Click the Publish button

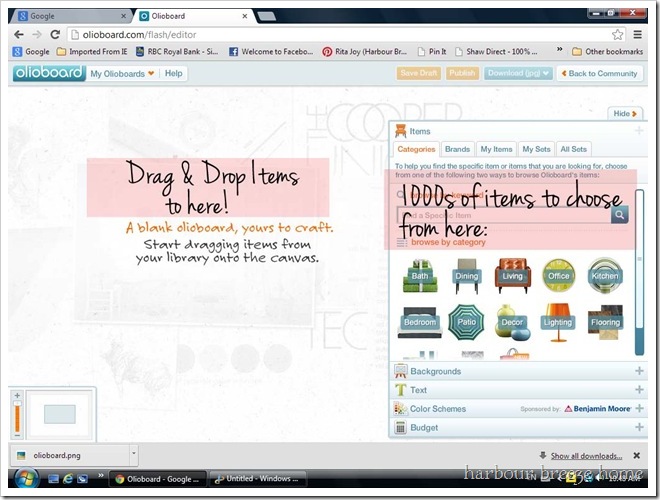tap(462, 73)
